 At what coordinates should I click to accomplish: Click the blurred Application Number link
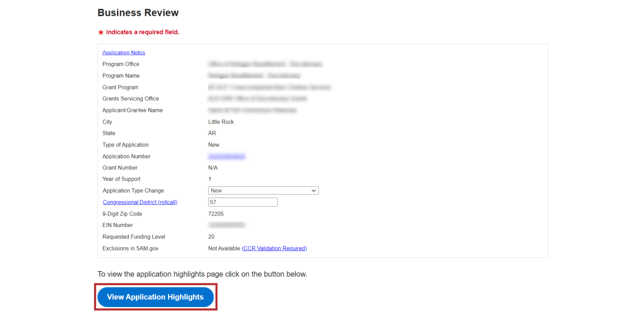pos(226,156)
